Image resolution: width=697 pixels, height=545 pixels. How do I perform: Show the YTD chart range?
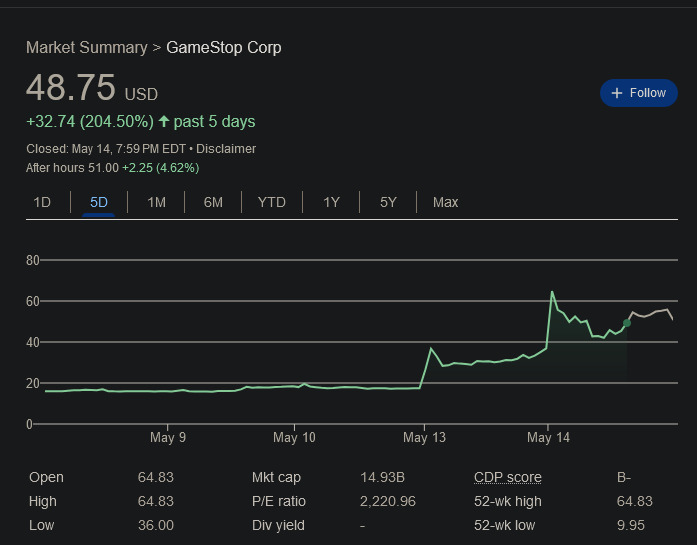pos(271,202)
